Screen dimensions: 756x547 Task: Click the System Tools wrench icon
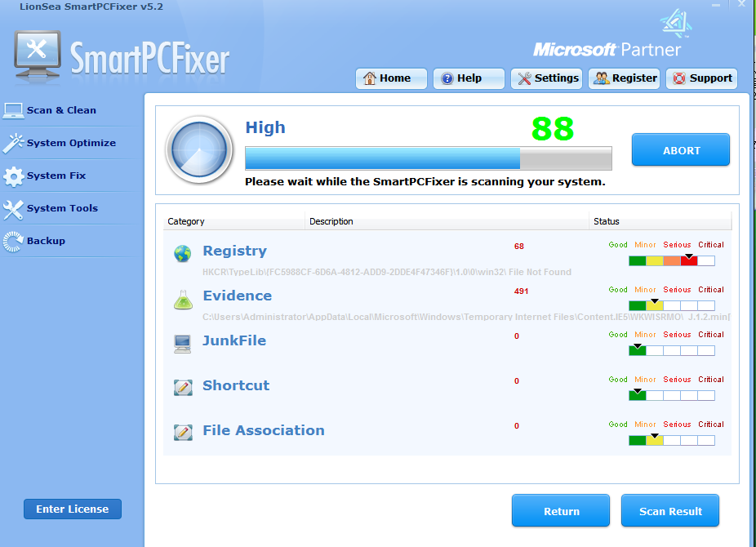[x=13, y=209]
